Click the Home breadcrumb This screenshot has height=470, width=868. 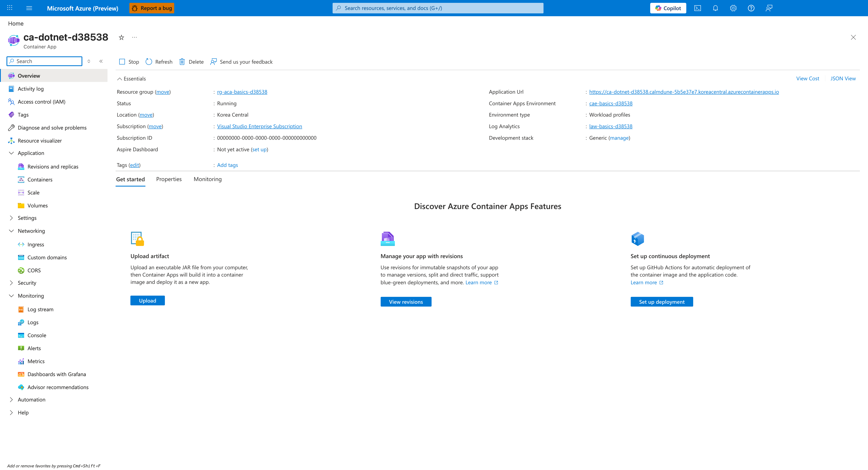pos(16,23)
